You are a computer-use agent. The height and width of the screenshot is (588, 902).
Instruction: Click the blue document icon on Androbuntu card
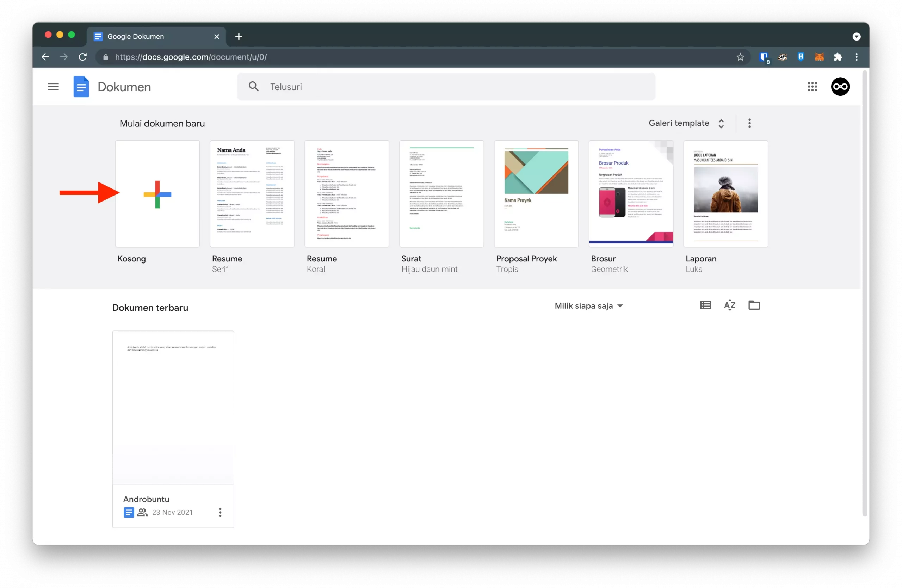(129, 512)
